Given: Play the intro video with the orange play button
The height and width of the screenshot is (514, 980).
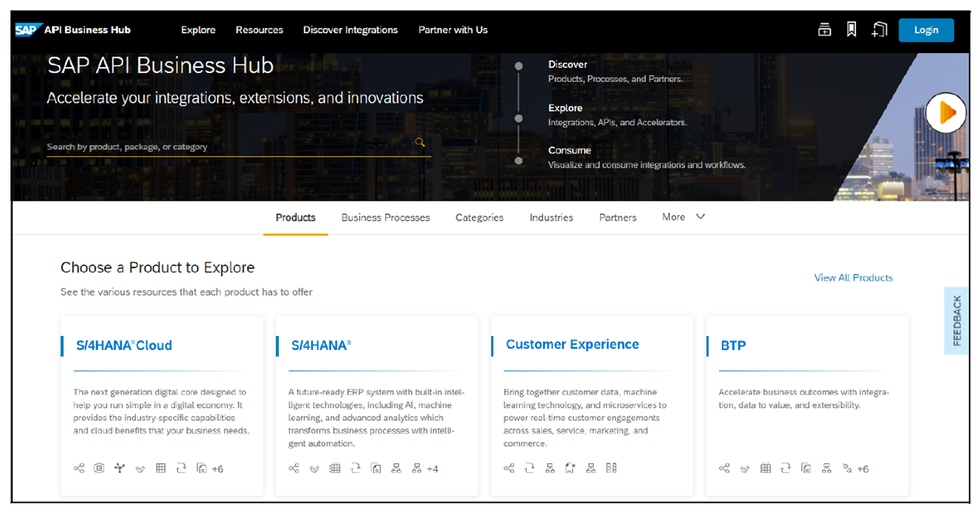Looking at the screenshot, I should [946, 112].
